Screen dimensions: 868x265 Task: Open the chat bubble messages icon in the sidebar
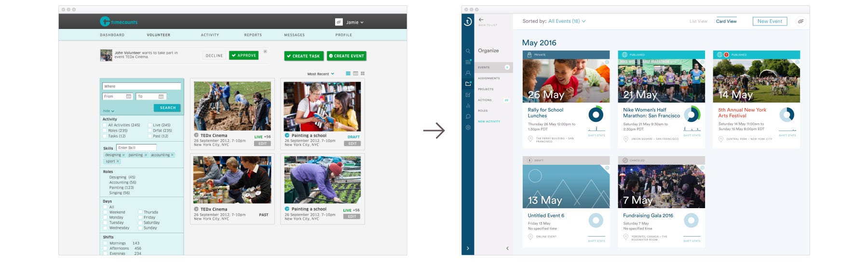coord(468,117)
